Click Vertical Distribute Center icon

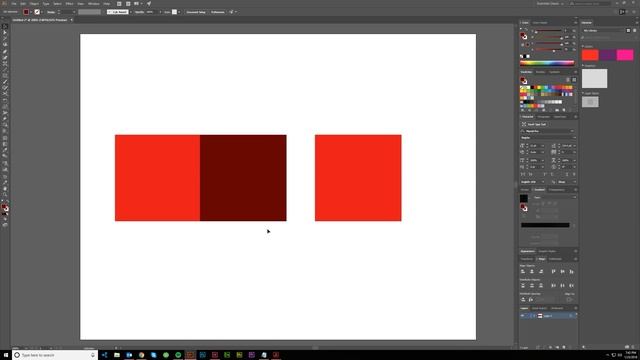(532, 285)
